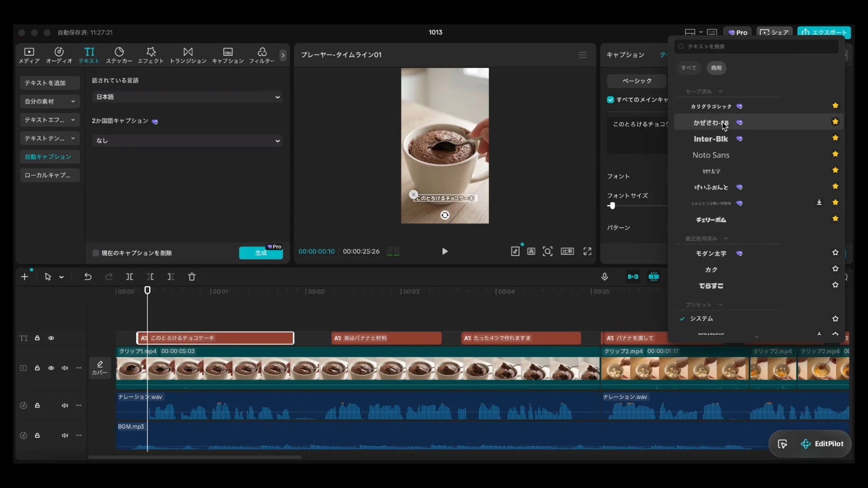This screenshot has width=868, height=488.
Task: Open the 日本語 language dropdown
Action: (187, 97)
